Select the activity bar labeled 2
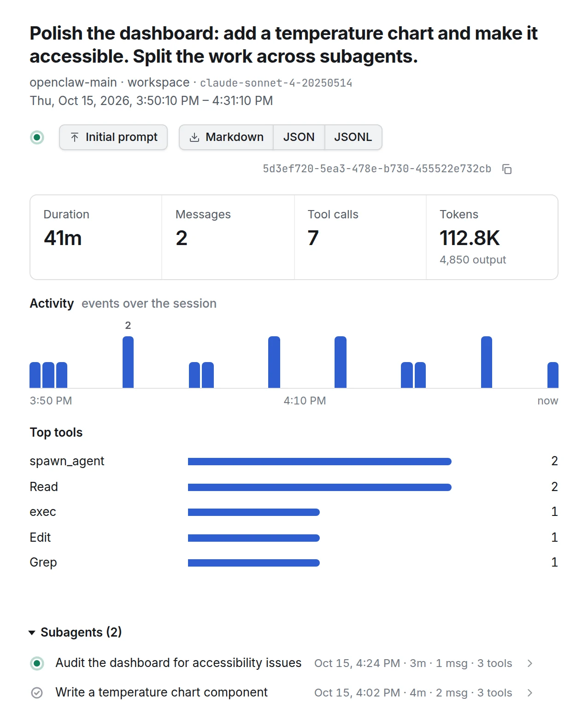Screen dimensions: 588x714 [x=128, y=362]
